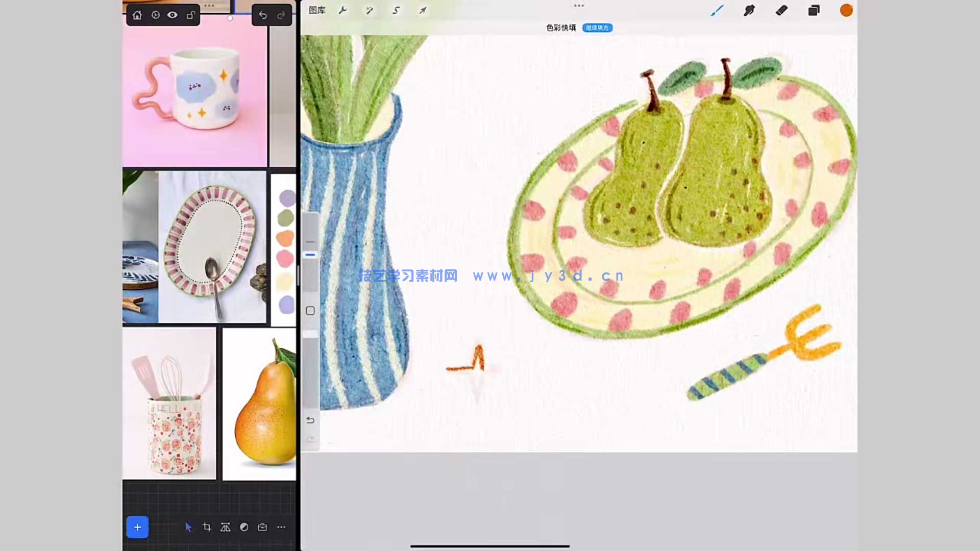Image resolution: width=980 pixels, height=551 pixels.
Task: Select the Adjustments tool in Procreate
Action: [369, 10]
